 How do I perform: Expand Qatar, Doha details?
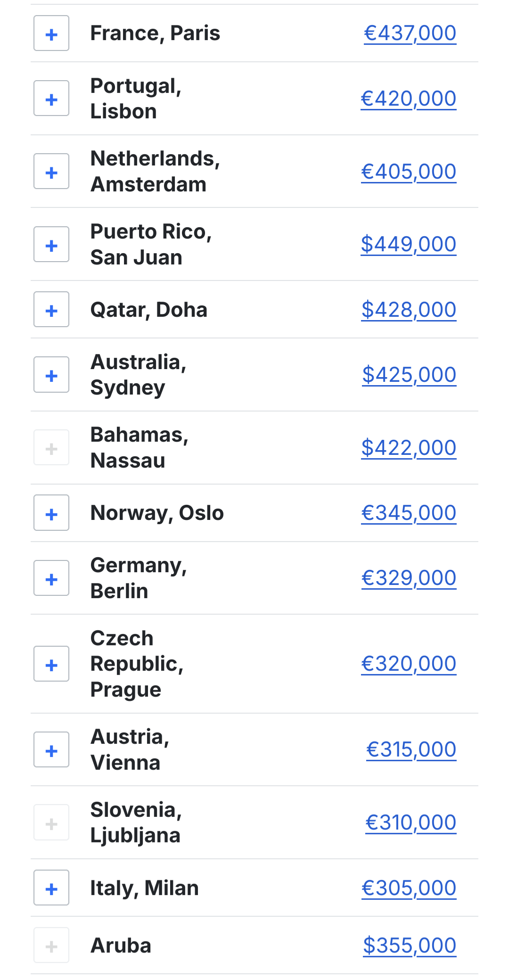coord(51,310)
